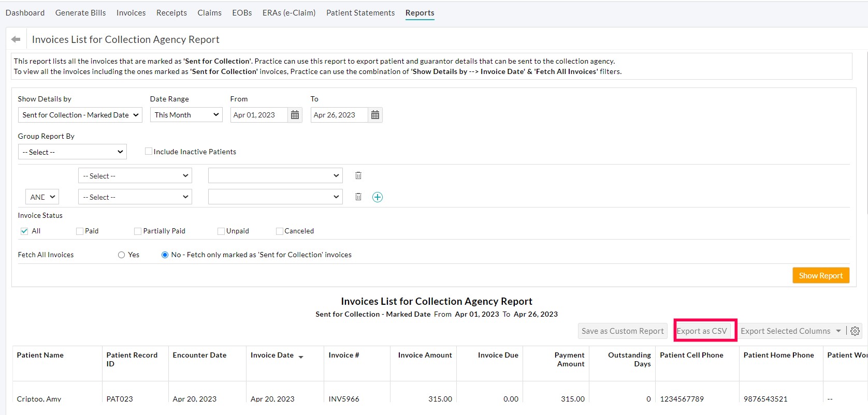
Task: Open the Group Report By dropdown
Action: (x=73, y=152)
